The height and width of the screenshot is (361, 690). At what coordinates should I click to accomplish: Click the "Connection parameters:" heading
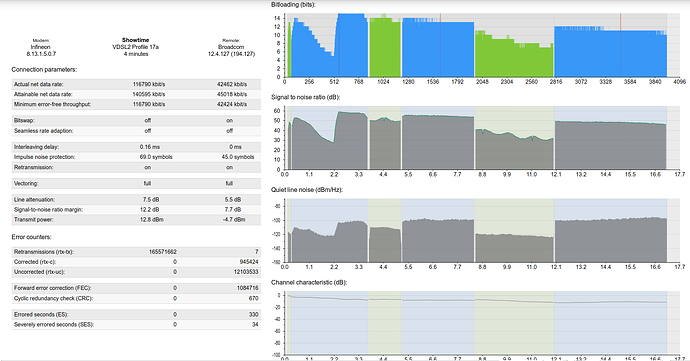(44, 70)
